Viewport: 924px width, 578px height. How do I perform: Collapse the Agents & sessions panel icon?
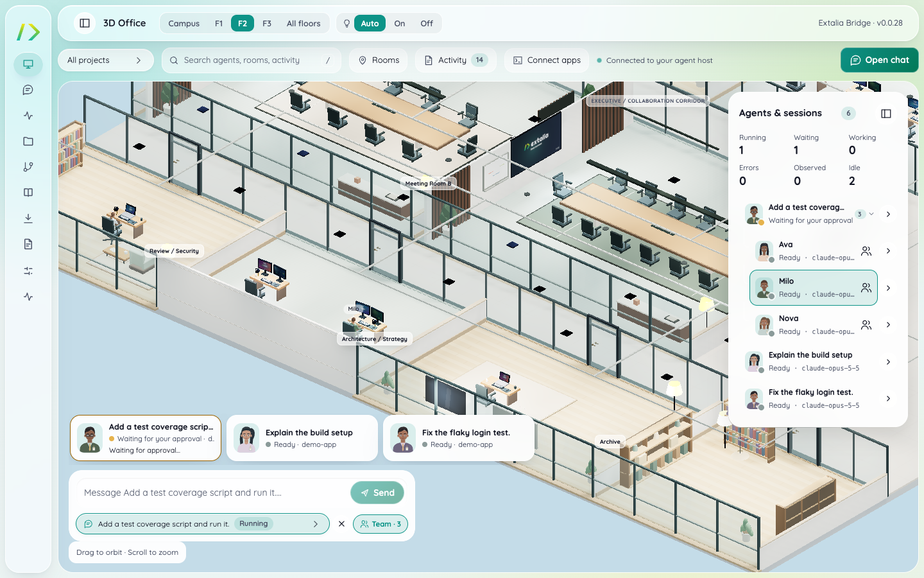click(x=886, y=114)
